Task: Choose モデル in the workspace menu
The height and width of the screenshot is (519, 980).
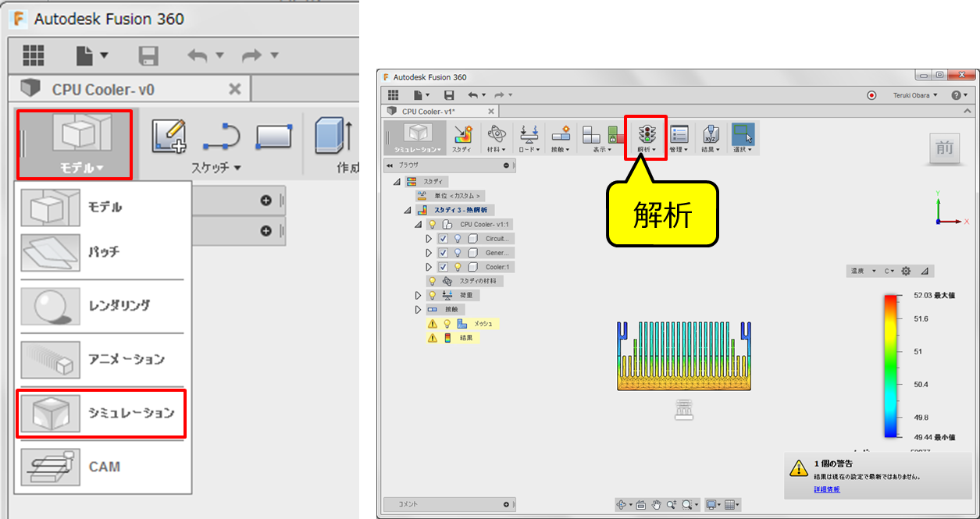Action: [102, 207]
